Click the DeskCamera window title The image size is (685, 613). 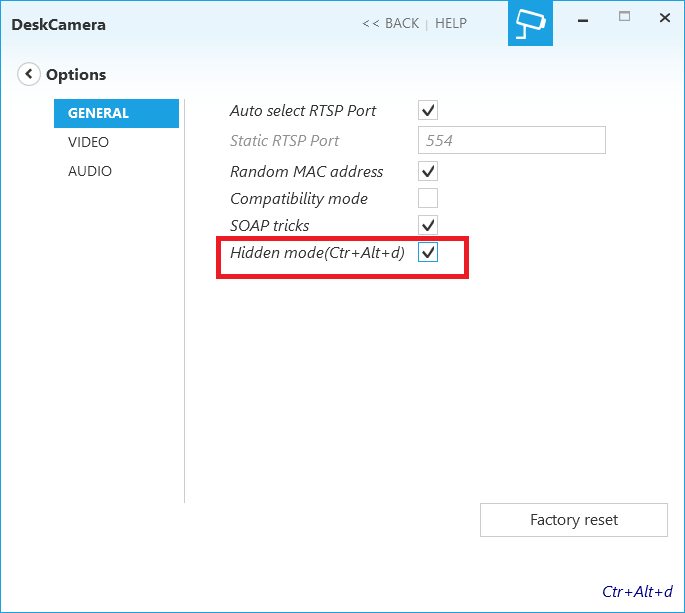pyautogui.click(x=58, y=24)
